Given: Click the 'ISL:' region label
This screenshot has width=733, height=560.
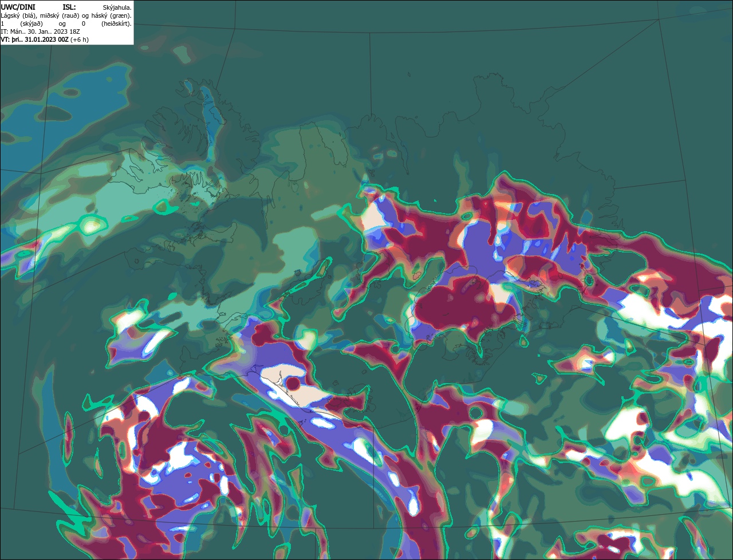Looking at the screenshot, I should click(x=69, y=7).
